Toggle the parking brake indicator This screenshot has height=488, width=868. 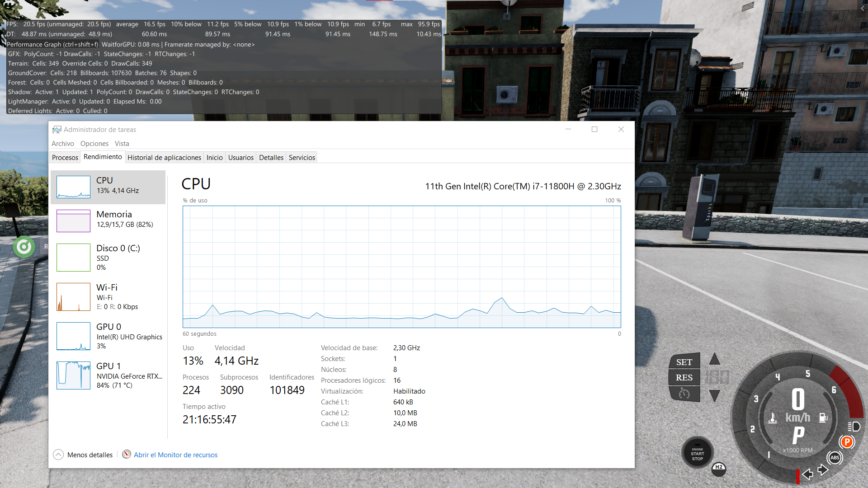(x=847, y=442)
